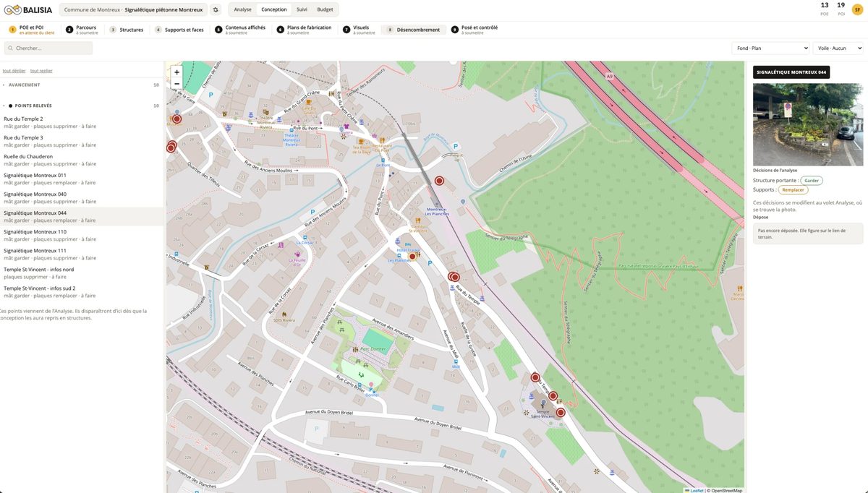Image resolution: width=868 pixels, height=493 pixels.
Task: Switch to the Suivi tab
Action: [x=302, y=9]
